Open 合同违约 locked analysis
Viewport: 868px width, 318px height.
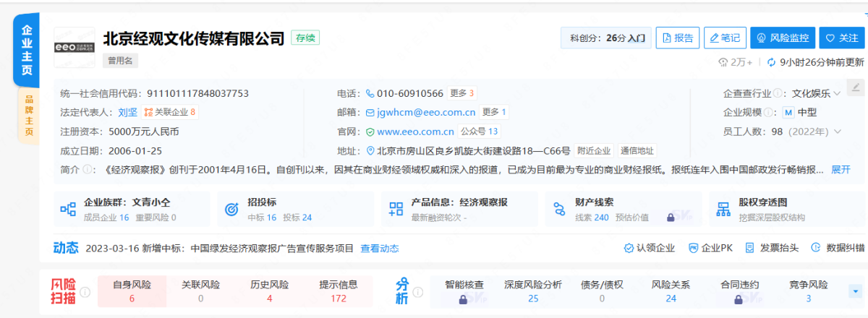click(739, 291)
